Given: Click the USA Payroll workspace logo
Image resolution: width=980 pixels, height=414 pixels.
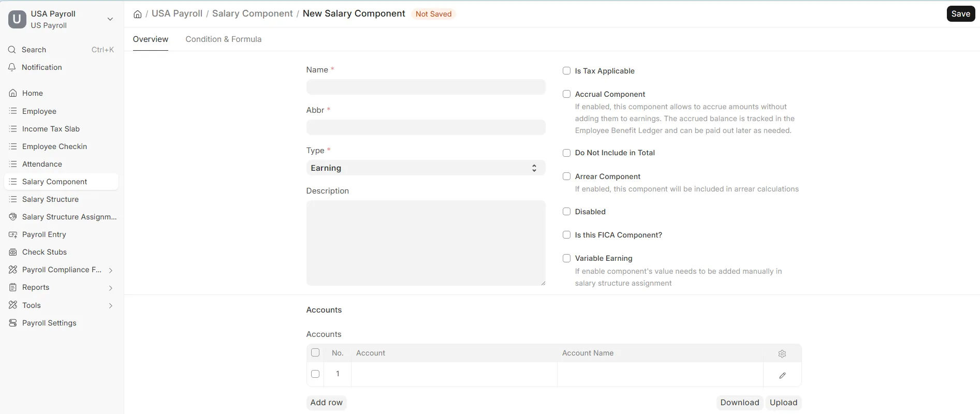Looking at the screenshot, I should coord(17,19).
